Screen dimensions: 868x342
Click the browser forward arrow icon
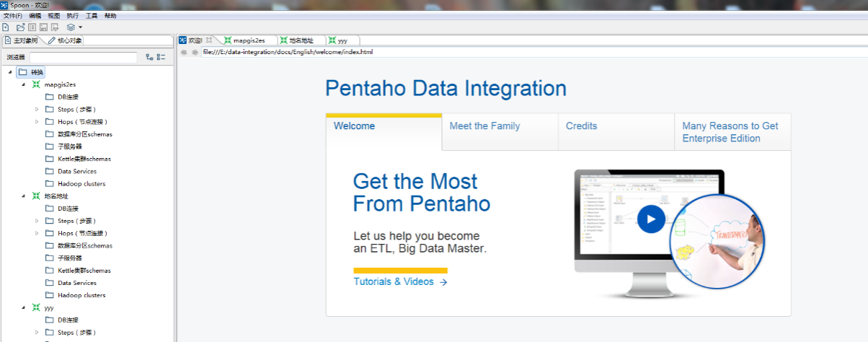tap(194, 52)
